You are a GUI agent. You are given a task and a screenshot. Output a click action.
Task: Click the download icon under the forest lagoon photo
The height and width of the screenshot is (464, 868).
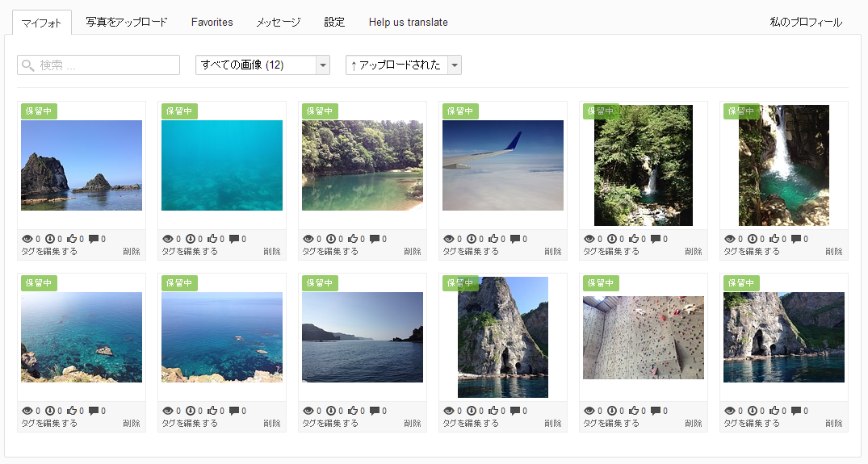click(331, 239)
